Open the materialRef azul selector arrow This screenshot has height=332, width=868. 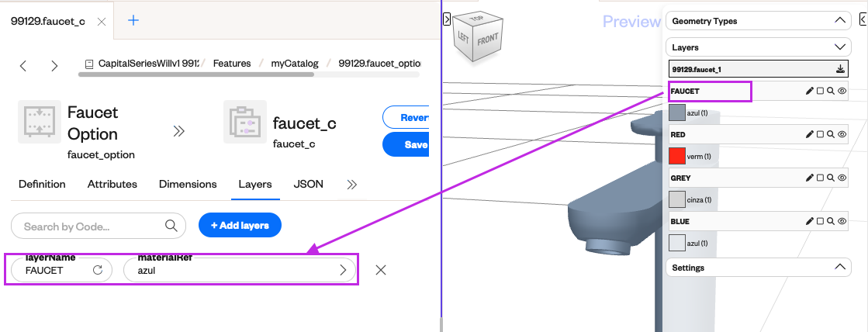point(343,270)
